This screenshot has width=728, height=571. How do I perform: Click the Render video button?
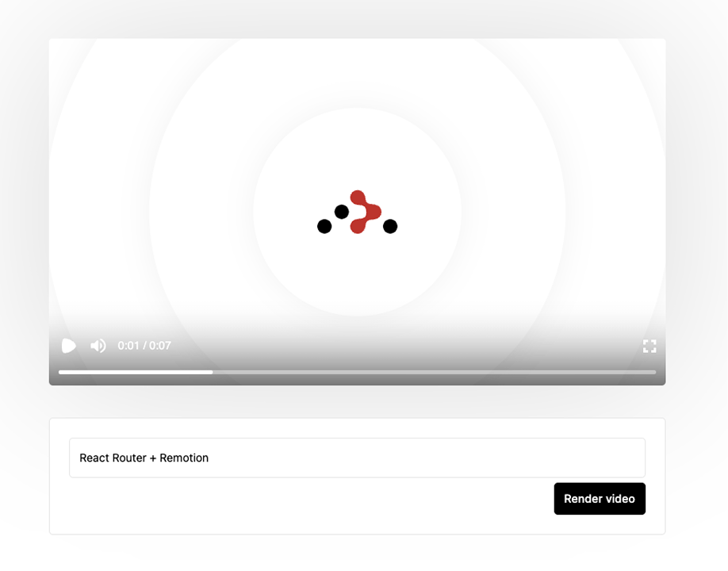pos(600,499)
